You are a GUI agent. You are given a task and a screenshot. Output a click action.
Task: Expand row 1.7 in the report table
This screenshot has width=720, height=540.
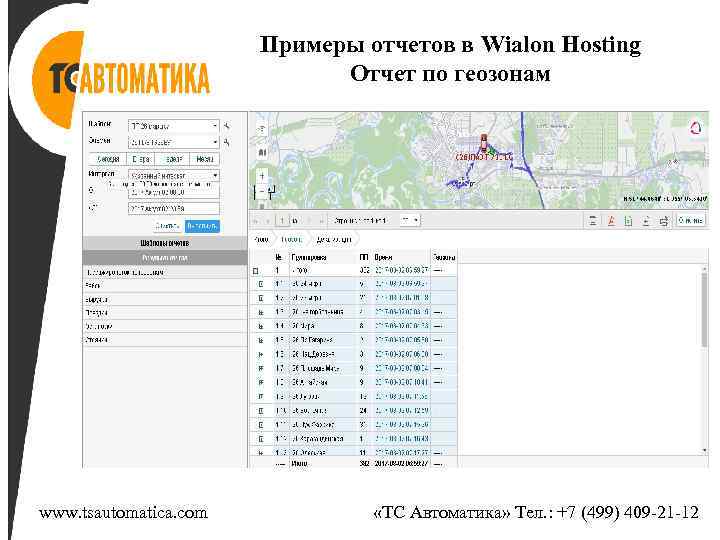[x=261, y=368]
